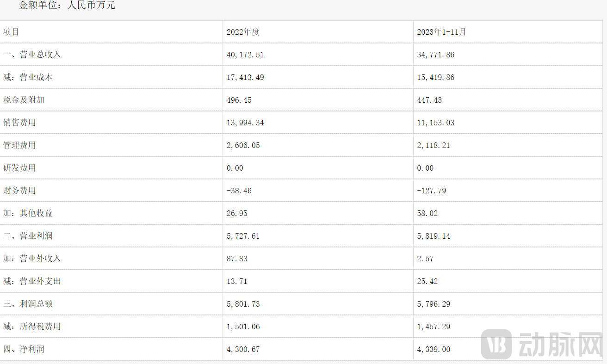Click the 金额单位：人民币万元 caption text
Viewport: 607px width, 364px height.
(x=67, y=6)
